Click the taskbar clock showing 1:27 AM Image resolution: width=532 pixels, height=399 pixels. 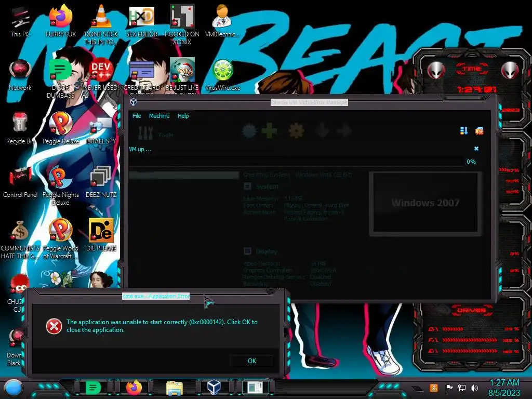[x=504, y=388]
